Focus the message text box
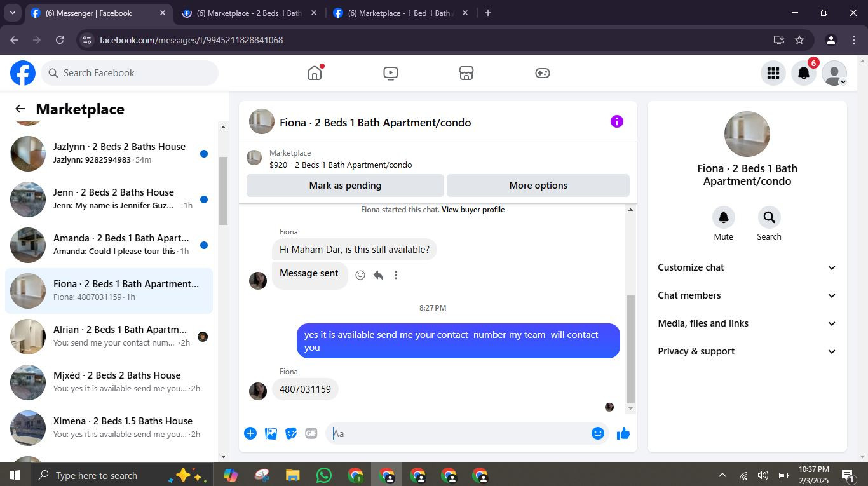 click(458, 433)
